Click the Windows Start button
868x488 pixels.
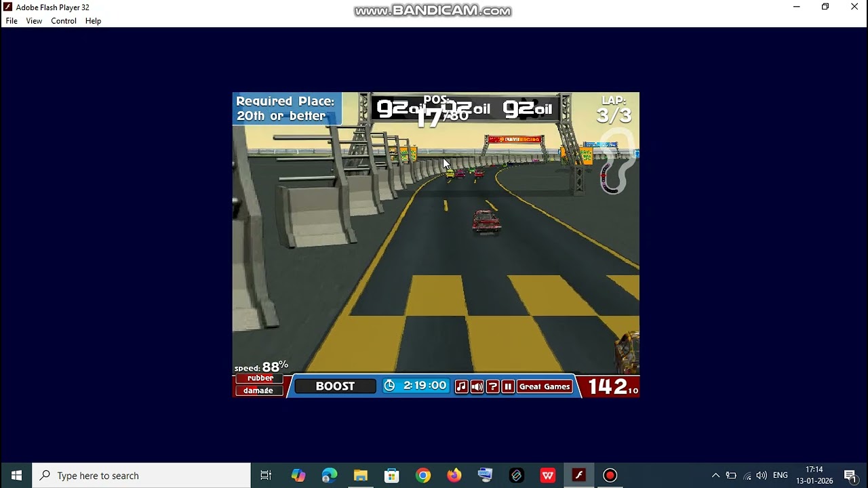16,475
